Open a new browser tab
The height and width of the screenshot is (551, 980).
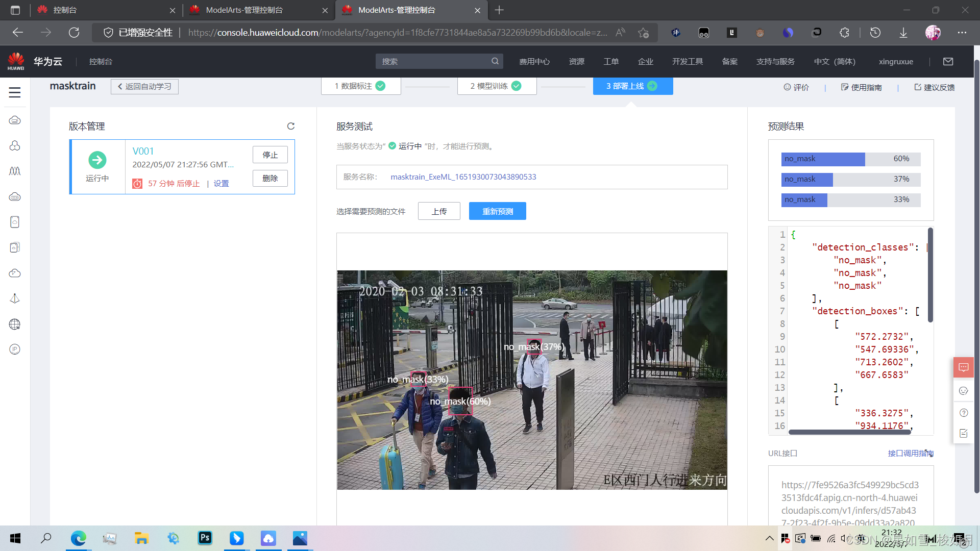499,10
